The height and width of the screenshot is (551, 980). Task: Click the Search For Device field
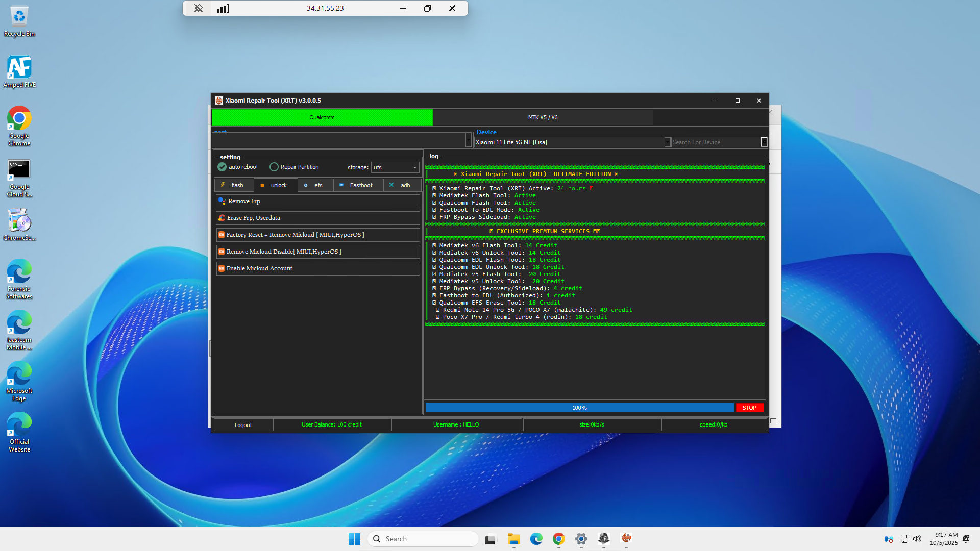[715, 142]
